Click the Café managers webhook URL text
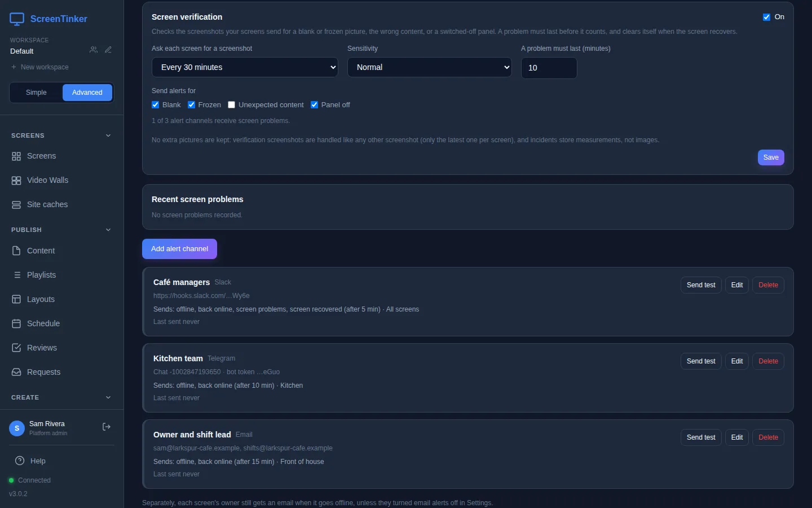This screenshot has height=508, width=812. 201,296
